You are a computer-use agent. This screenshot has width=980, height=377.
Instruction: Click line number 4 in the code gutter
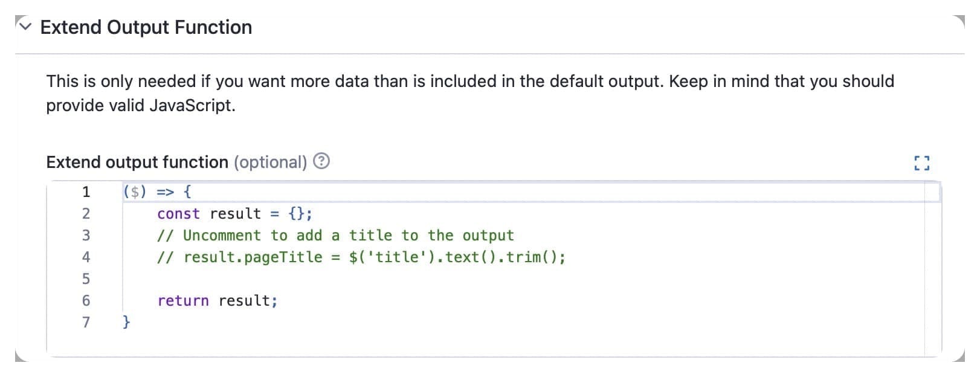click(85, 257)
